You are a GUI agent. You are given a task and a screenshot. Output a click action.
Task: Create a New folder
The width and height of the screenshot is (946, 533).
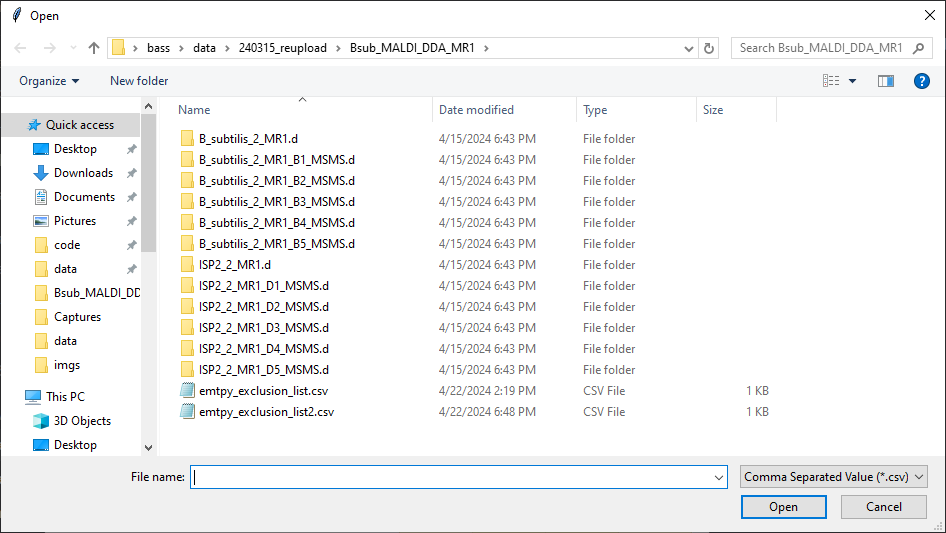pyautogui.click(x=139, y=81)
